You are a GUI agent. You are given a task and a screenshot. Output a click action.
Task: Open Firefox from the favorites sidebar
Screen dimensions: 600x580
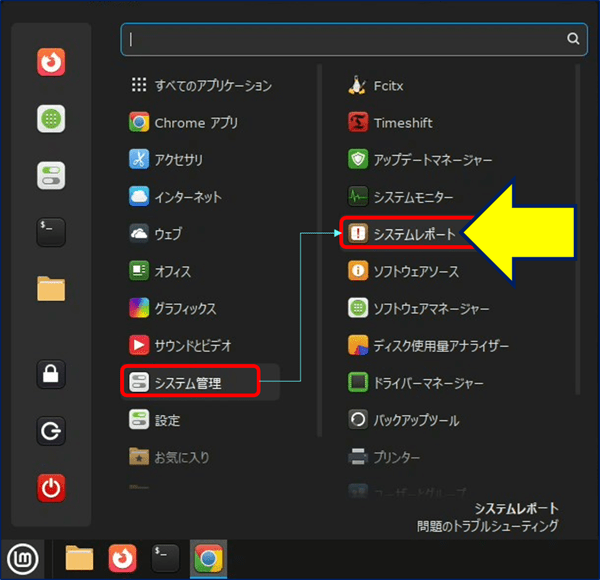(51, 62)
